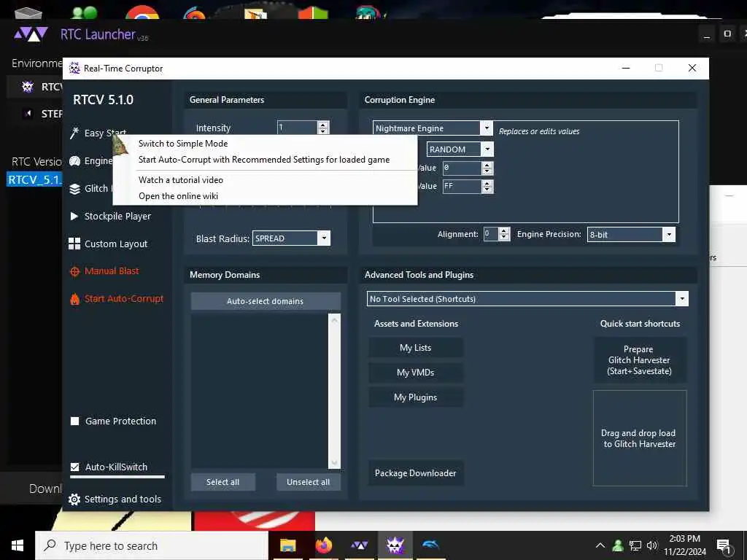
Task: Click the Easy Start wand icon
Action: coord(74,133)
